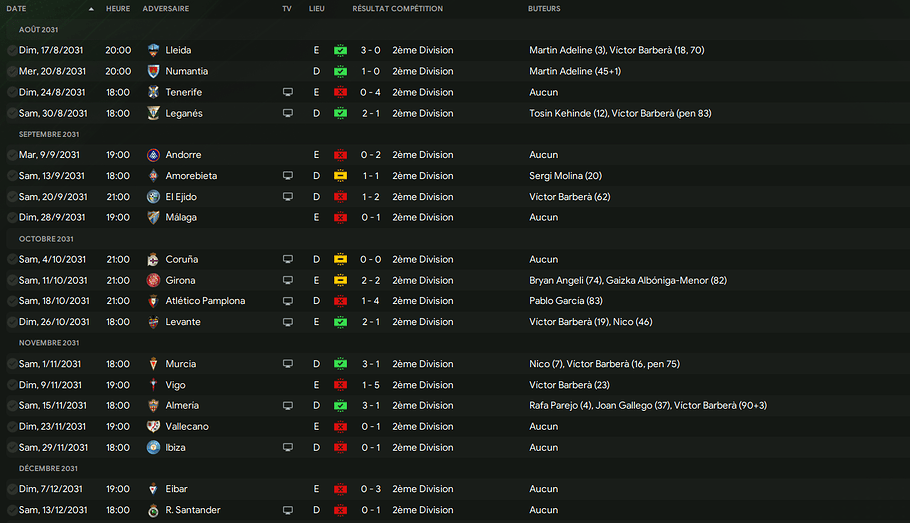Sort by the ADVERSAIRE column header
The width and height of the screenshot is (910, 523).
[165, 9]
